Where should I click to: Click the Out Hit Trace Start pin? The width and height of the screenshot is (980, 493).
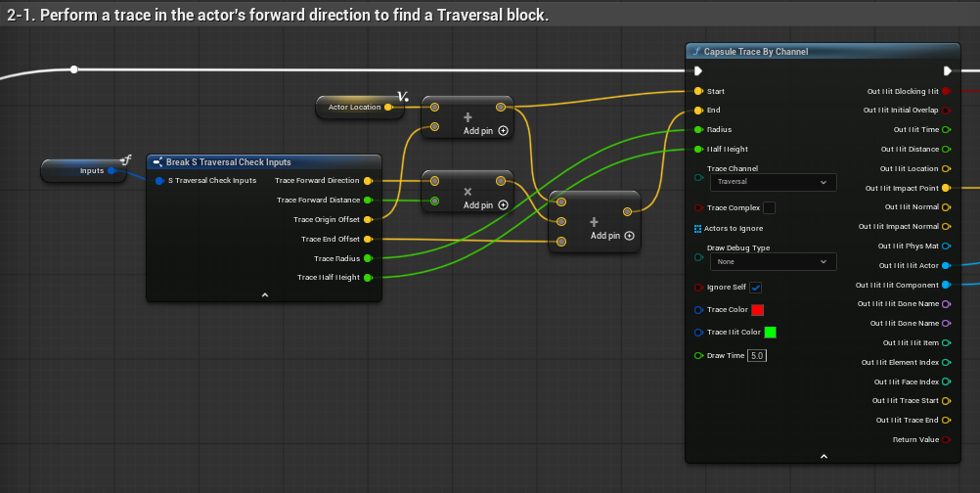tap(946, 400)
